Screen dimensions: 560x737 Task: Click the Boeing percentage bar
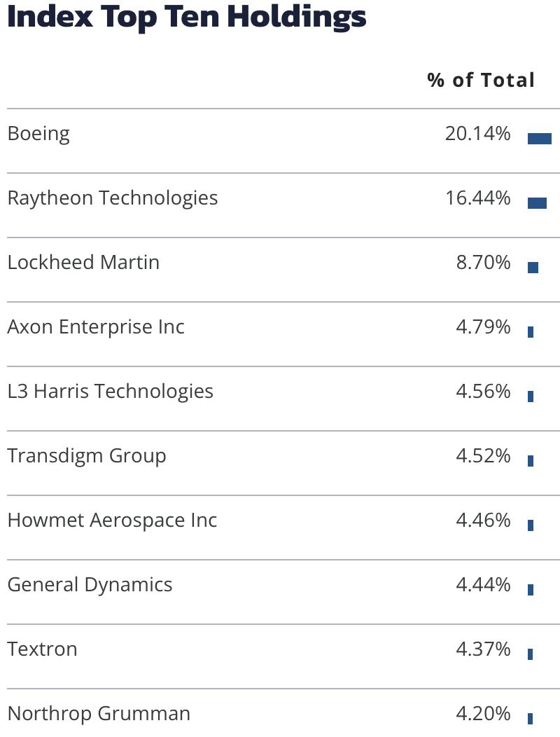click(x=539, y=139)
